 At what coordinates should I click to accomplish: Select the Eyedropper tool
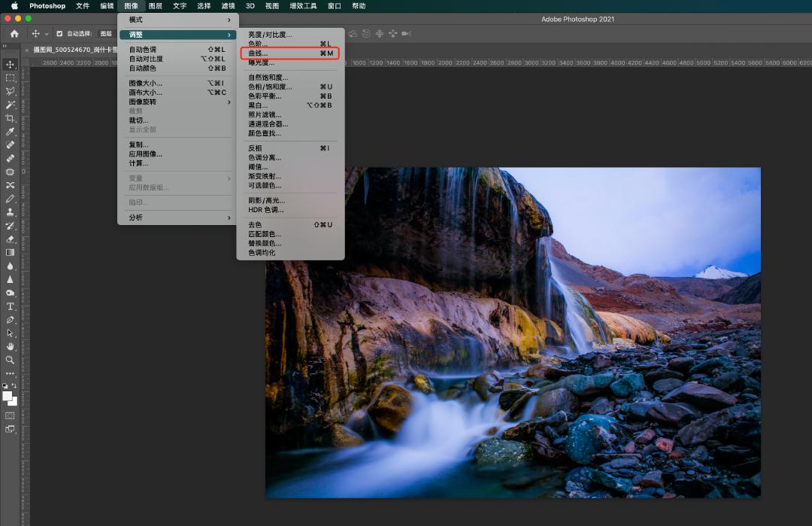11,132
